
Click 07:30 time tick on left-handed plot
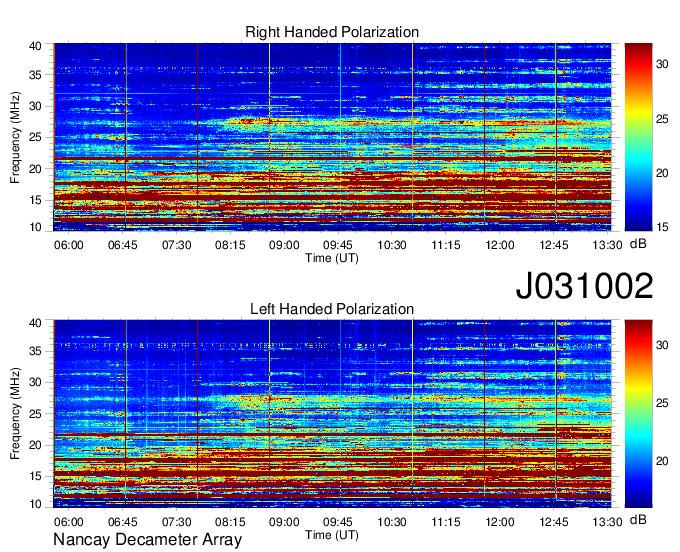pos(177,522)
